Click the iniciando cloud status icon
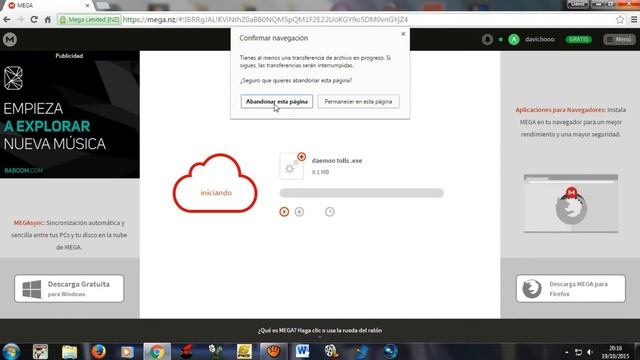This screenshot has height=360, width=640. tap(215, 184)
